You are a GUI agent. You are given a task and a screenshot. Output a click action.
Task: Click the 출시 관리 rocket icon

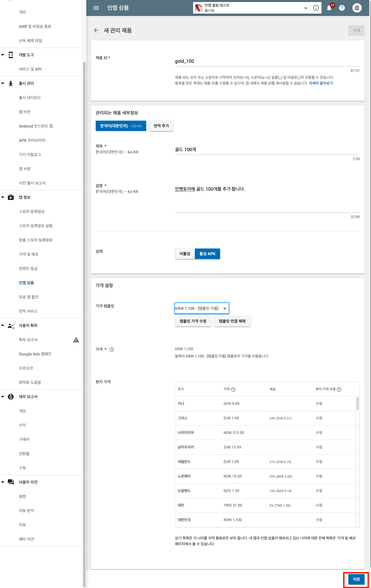[x=11, y=83]
